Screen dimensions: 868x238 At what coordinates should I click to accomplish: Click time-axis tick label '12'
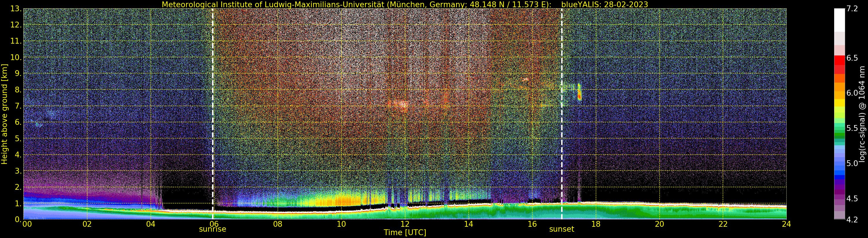click(x=405, y=224)
